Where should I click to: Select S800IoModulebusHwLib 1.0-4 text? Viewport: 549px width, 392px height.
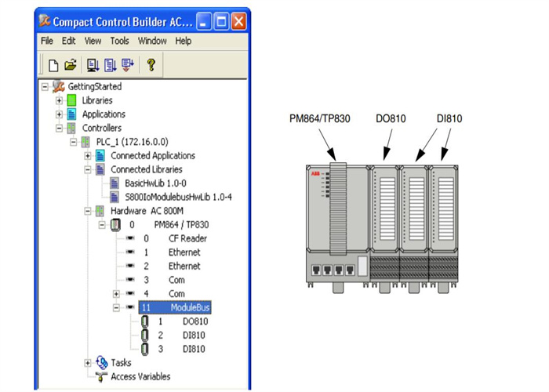[x=178, y=197]
